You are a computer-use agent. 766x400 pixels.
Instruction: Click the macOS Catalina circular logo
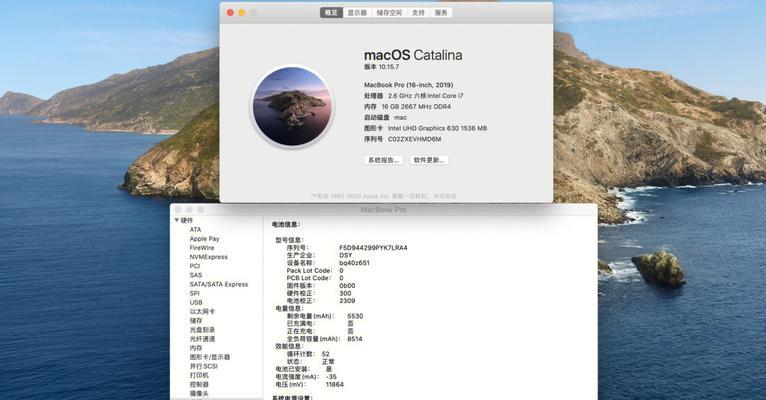[292, 106]
